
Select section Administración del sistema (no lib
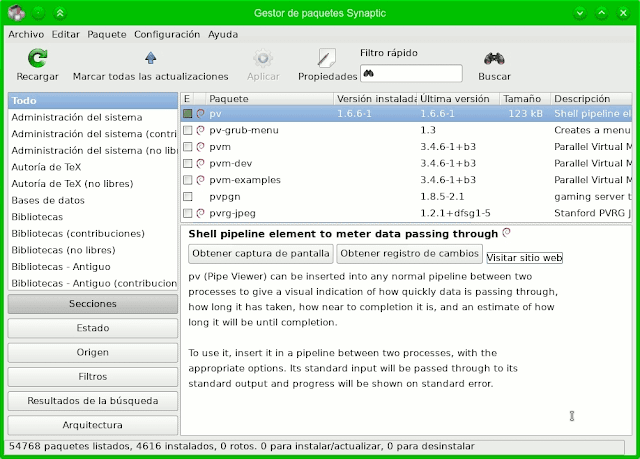click(x=93, y=151)
